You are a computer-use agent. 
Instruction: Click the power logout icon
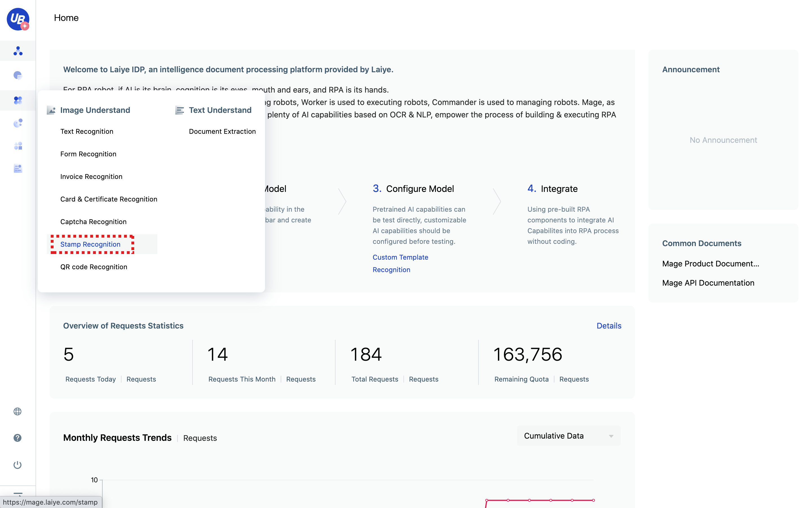point(17,465)
